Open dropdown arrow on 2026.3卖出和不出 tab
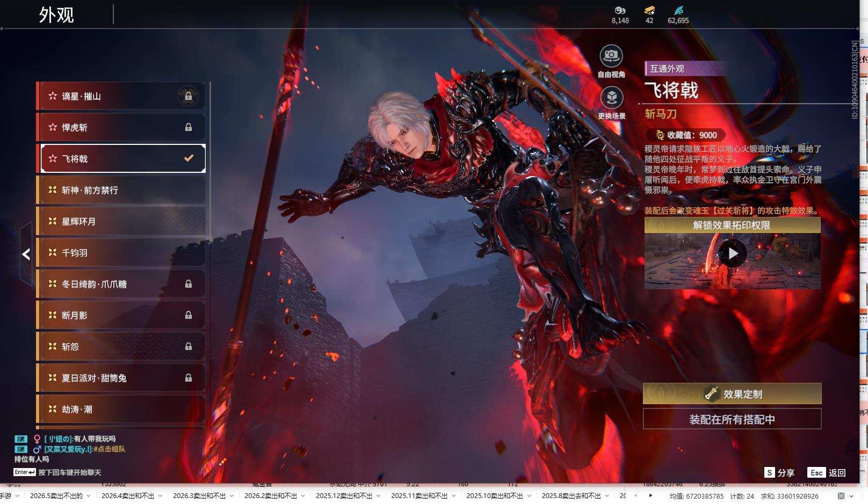Image resolution: width=868 pixels, height=504 pixels. click(233, 496)
